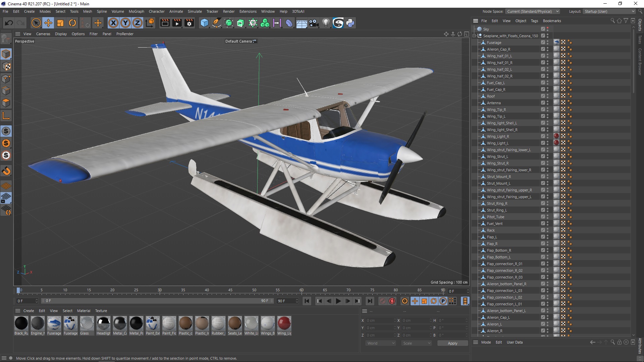
Task: Click the Undo arrow icon
Action: [9, 23]
